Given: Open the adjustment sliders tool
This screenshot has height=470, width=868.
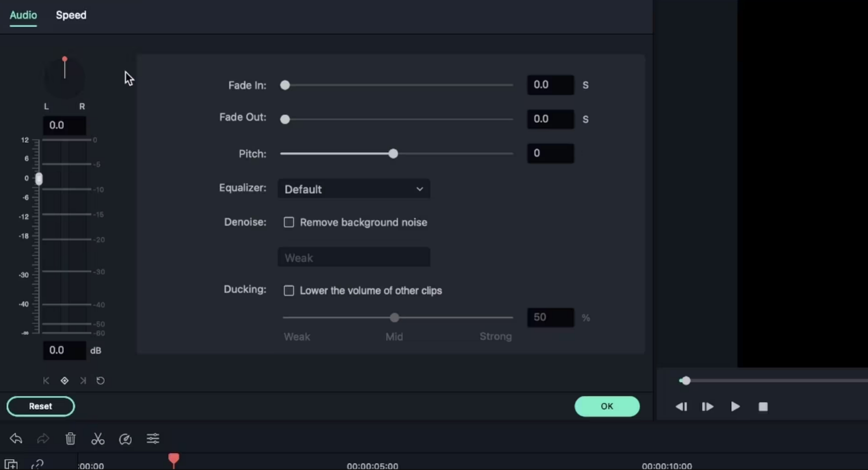Looking at the screenshot, I should pos(153,439).
